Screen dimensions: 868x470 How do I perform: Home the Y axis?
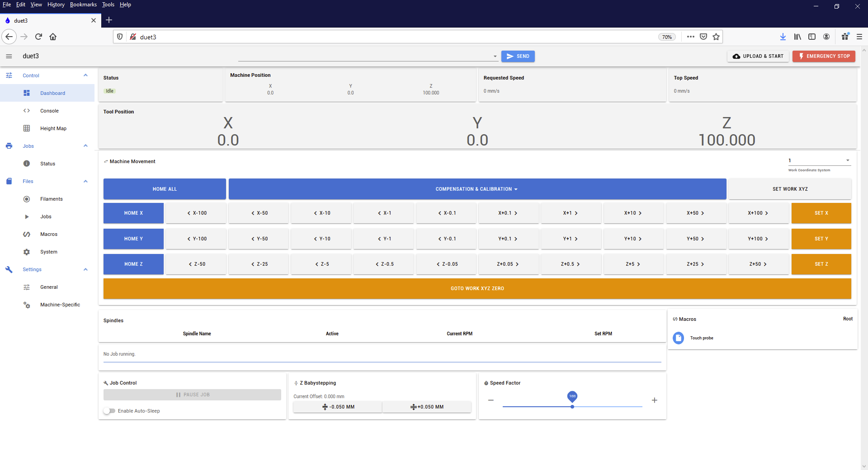[x=133, y=239]
